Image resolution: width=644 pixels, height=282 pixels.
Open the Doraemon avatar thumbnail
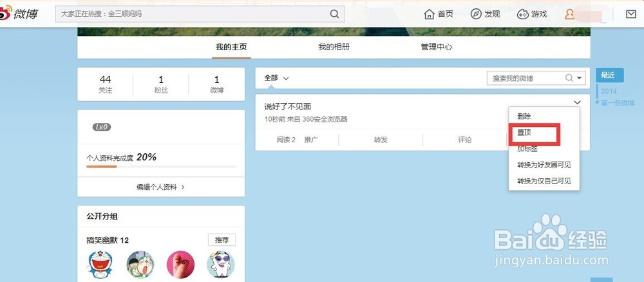100,265
